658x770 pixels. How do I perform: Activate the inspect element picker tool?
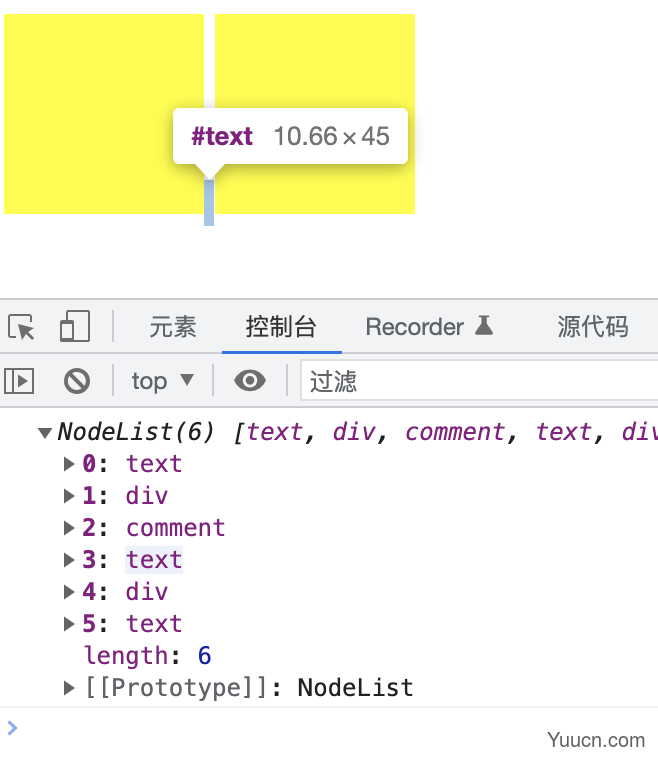pyautogui.click(x=21, y=327)
